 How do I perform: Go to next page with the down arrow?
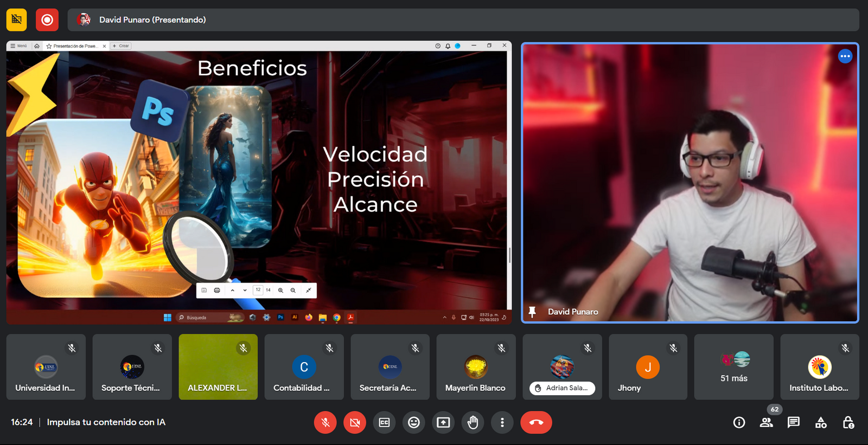coord(245,291)
